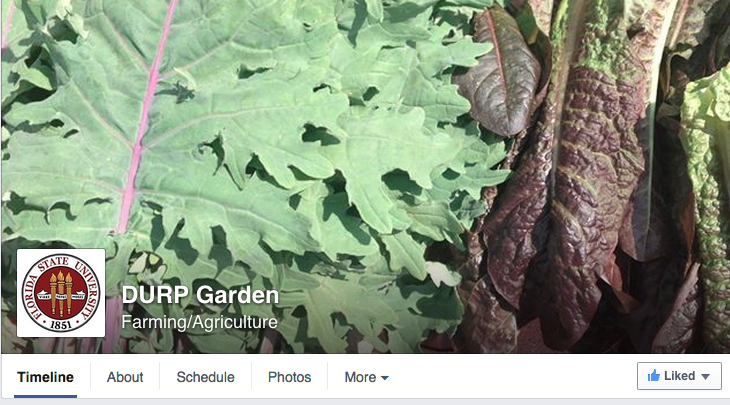Click the Liked button label
This screenshot has height=405, width=730.
(x=679, y=376)
